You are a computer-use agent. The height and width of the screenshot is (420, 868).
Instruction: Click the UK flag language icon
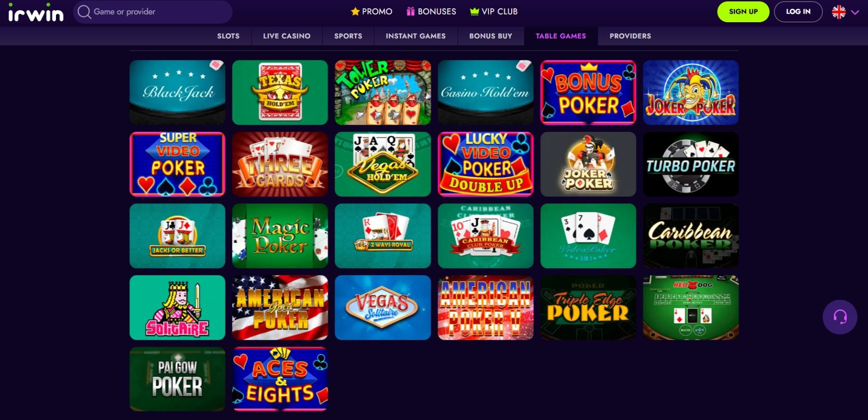pos(839,12)
